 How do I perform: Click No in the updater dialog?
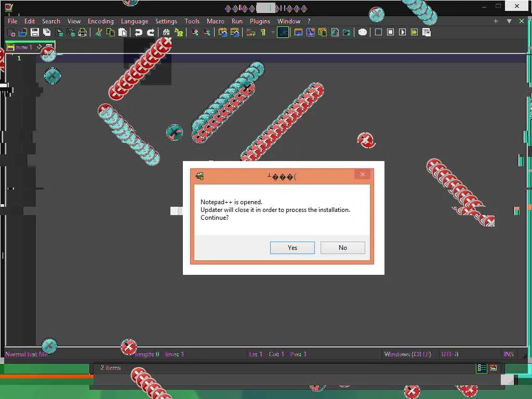pos(343,248)
